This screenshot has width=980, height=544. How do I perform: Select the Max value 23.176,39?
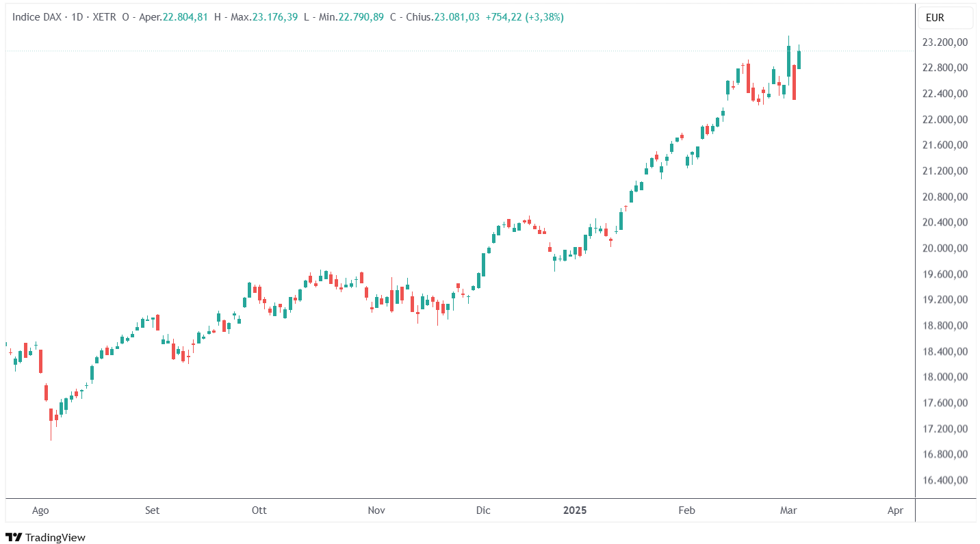coord(274,17)
